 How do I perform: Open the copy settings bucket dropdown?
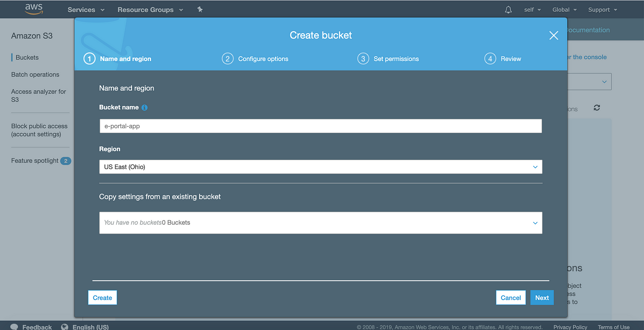321,222
